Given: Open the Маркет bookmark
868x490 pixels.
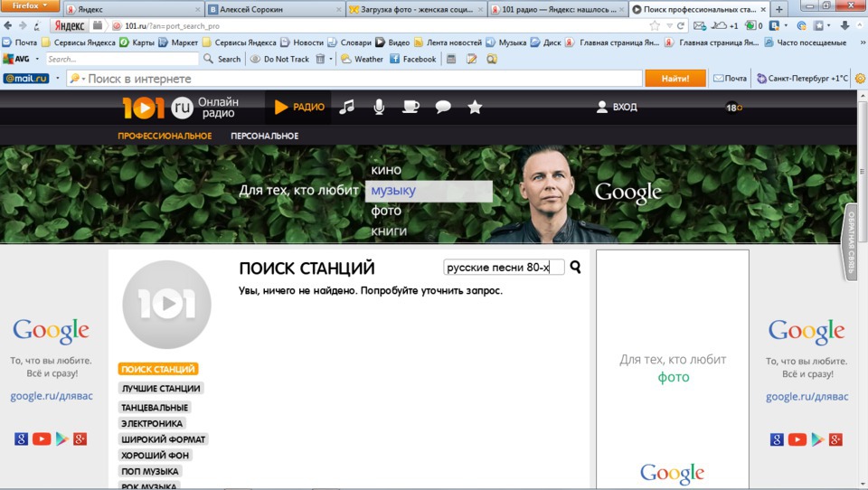Looking at the screenshot, I should click(178, 42).
